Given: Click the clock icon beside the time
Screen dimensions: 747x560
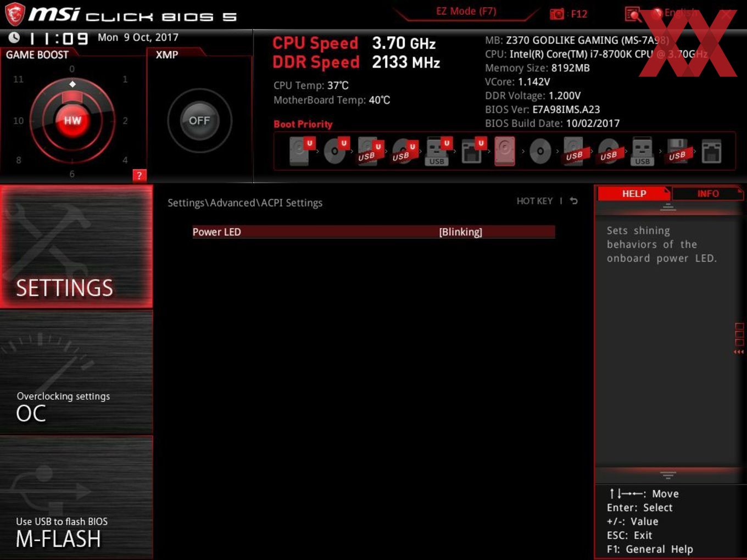Looking at the screenshot, I should click(14, 38).
